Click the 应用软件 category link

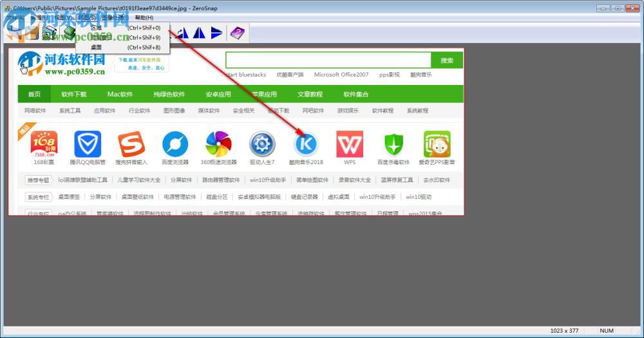105,111
